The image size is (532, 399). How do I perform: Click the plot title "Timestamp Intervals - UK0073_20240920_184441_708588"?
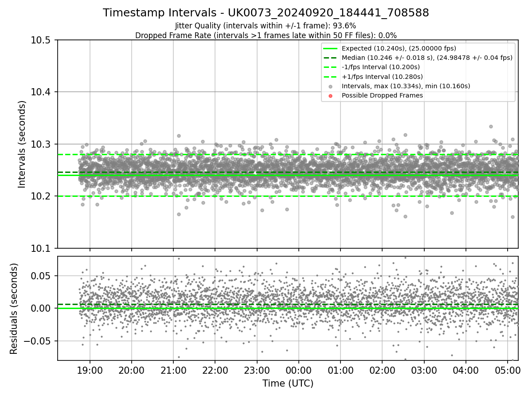(x=266, y=13)
